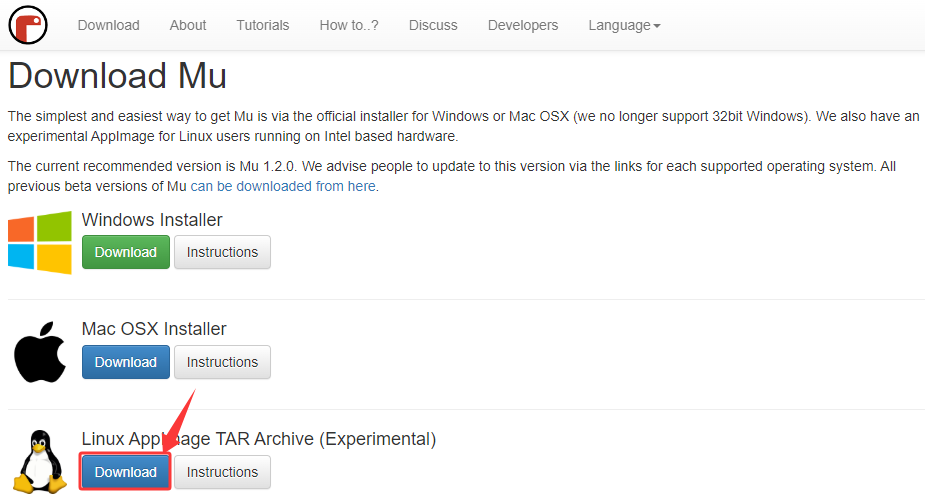Click the Mu logo icon

click(x=28, y=25)
